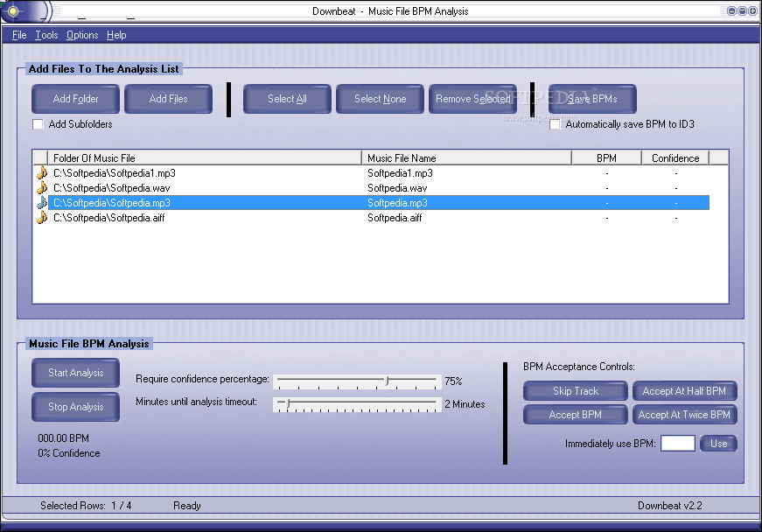Screen dimensions: 762x532
Task: Open the Options menu
Action: click(82, 35)
